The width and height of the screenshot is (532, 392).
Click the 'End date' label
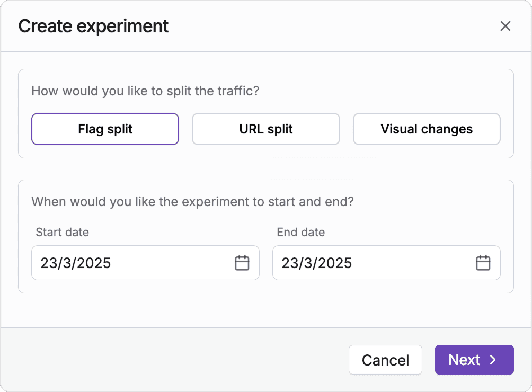(301, 232)
